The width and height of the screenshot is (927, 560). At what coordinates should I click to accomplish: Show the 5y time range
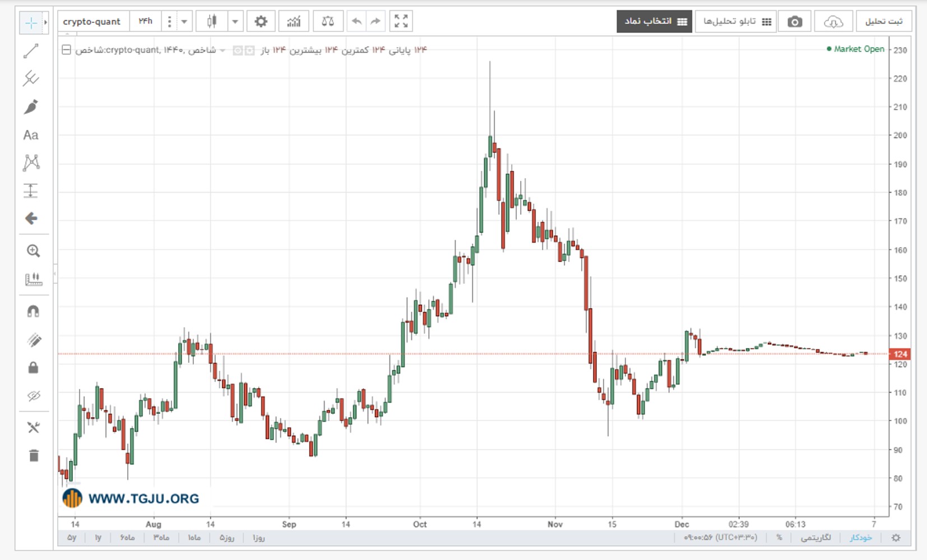(x=72, y=538)
